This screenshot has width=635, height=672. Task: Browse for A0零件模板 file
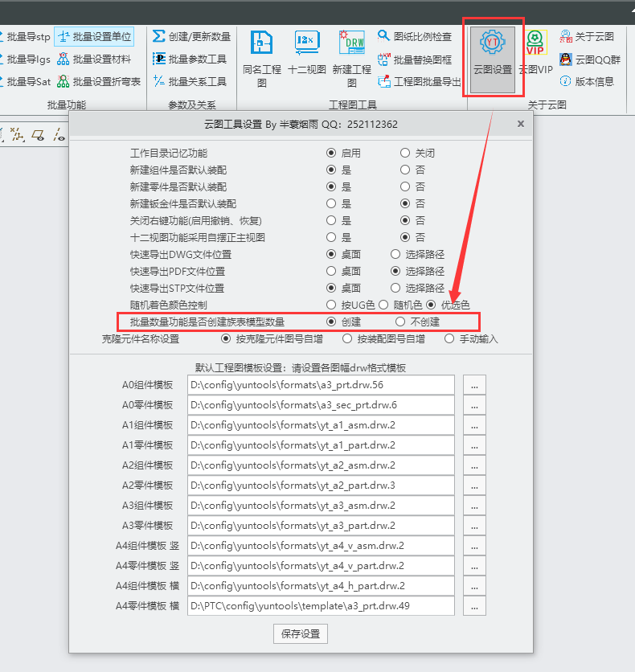point(474,405)
